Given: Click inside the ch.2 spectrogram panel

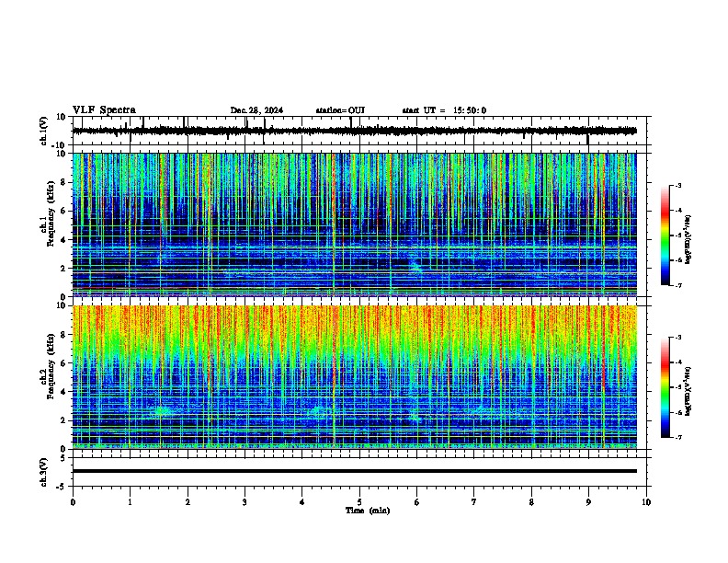Looking at the screenshot, I should [x=354, y=377].
